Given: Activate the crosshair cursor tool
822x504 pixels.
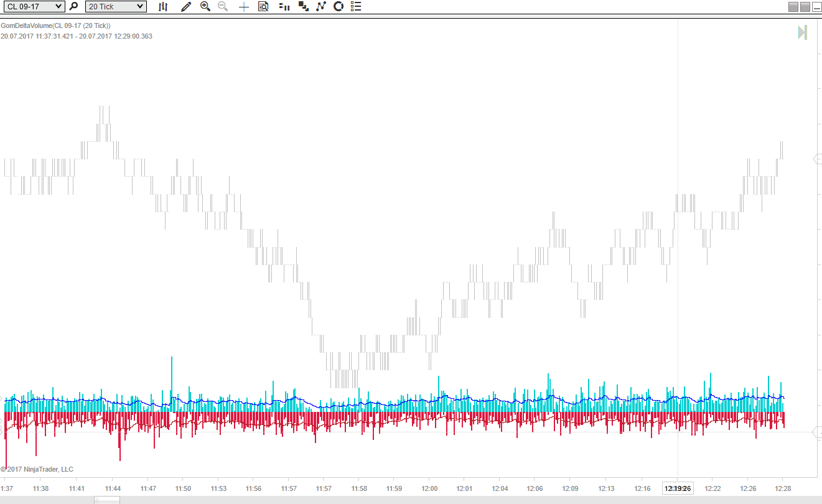Looking at the screenshot, I should 243,6.
